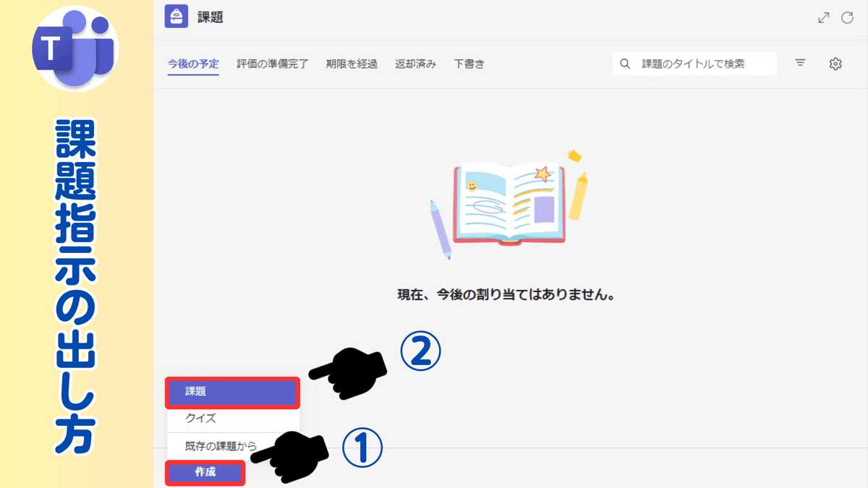This screenshot has height=488, width=868.
Task: Choose クイズ from the create menu
Action: coord(233,419)
